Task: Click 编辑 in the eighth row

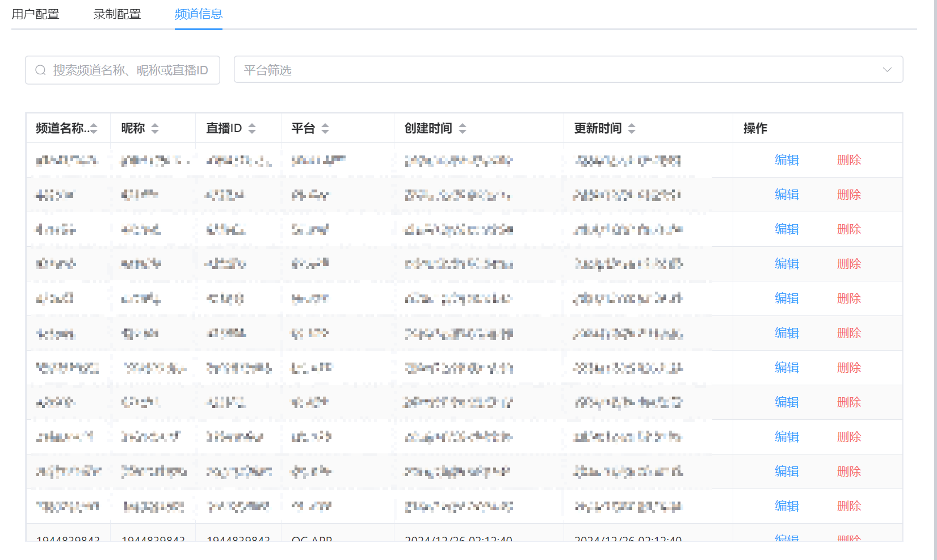Action: pyautogui.click(x=787, y=402)
